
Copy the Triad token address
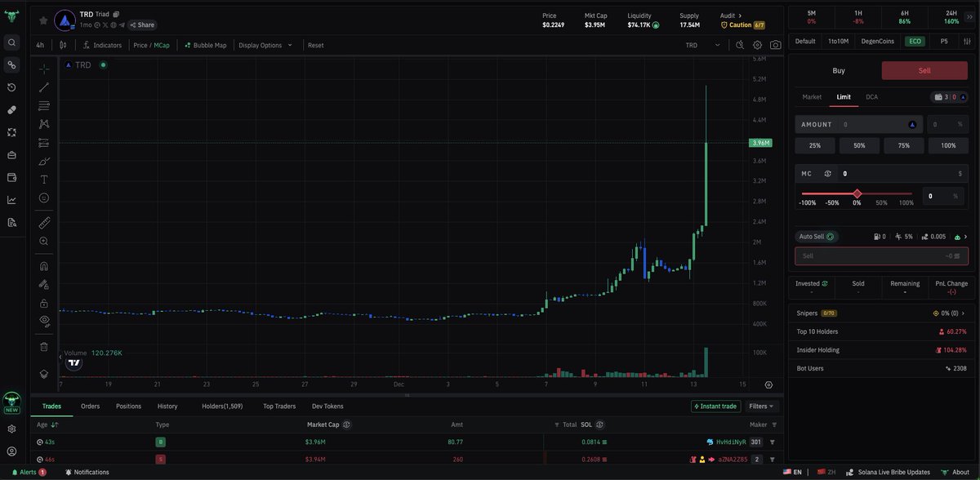click(116, 15)
